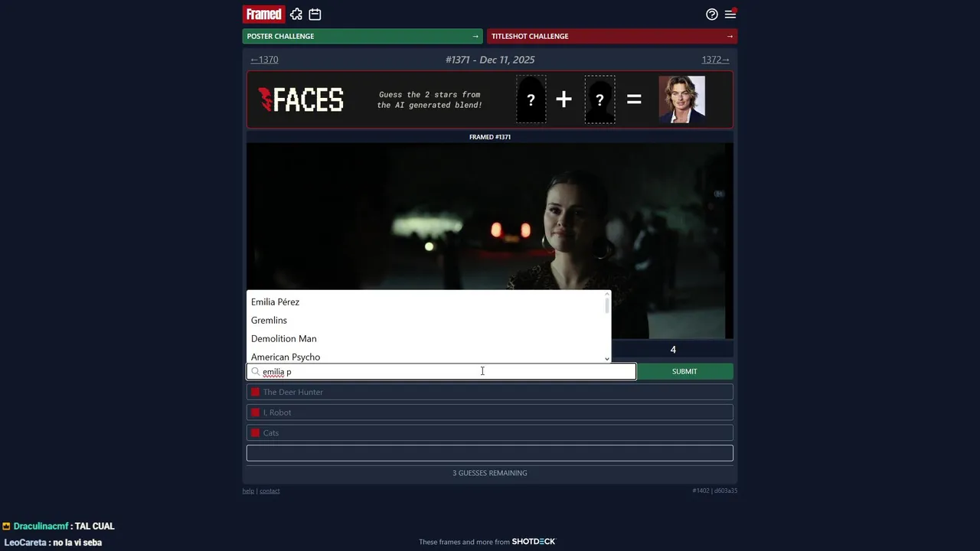The image size is (980, 551).
Task: Click the Faces game logo
Action: click(x=301, y=99)
